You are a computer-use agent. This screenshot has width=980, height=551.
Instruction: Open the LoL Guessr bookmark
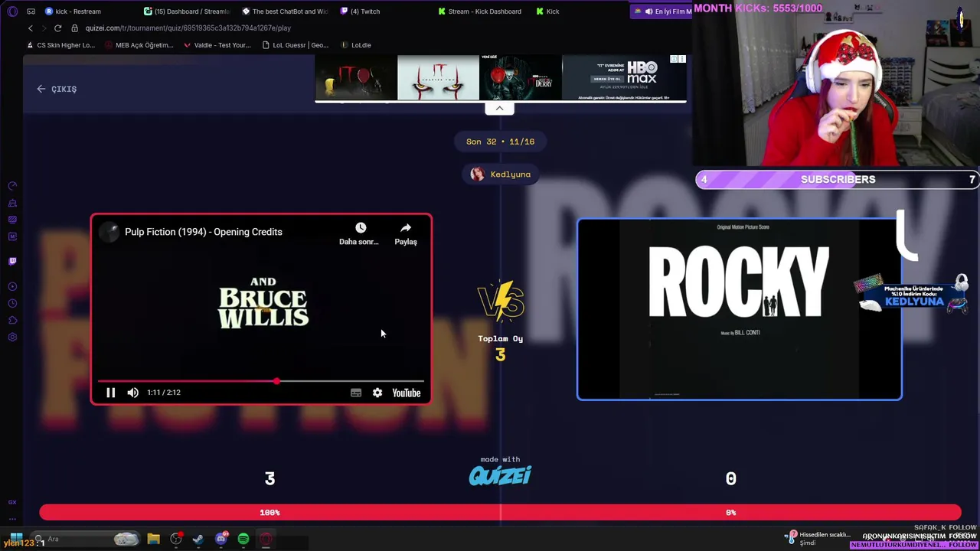(x=295, y=45)
